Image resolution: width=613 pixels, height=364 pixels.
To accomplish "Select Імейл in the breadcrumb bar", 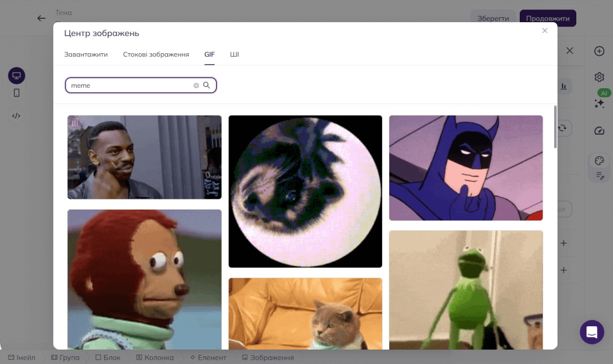I will 22,357.
